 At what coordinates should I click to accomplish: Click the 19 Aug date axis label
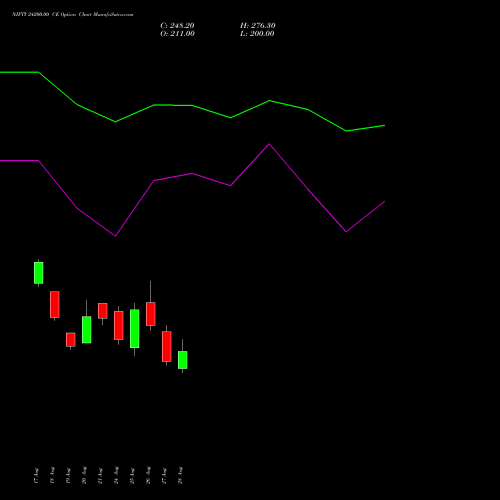pyautogui.click(x=68, y=476)
